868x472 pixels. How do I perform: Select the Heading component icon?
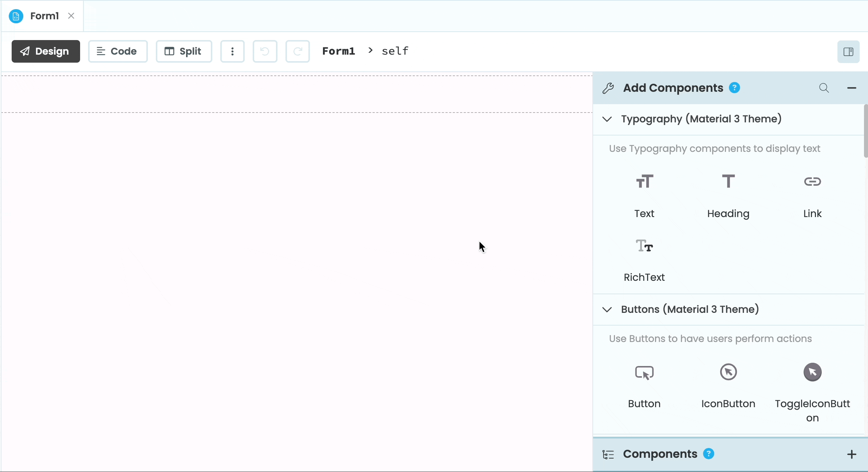[x=728, y=181]
